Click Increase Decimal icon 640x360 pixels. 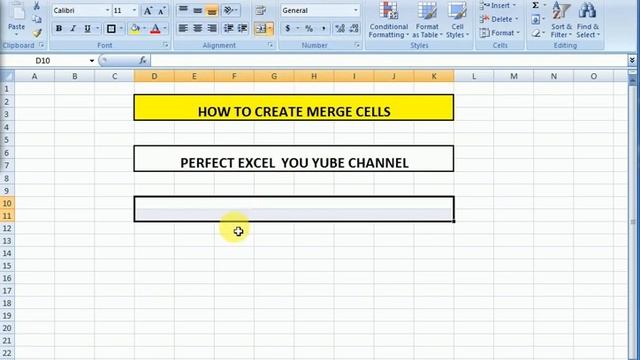[340, 28]
